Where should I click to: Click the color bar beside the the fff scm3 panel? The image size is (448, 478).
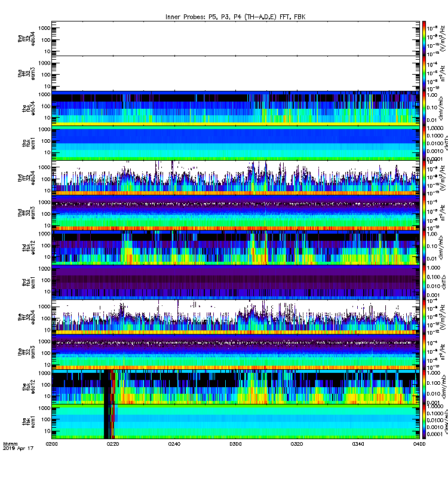click(x=424, y=352)
